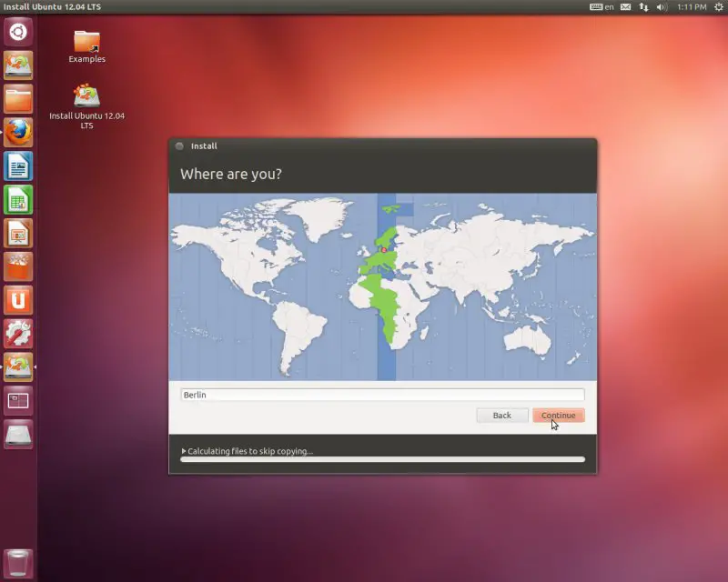Open the Trash in the launcher
This screenshot has height=582, width=728.
[18, 563]
